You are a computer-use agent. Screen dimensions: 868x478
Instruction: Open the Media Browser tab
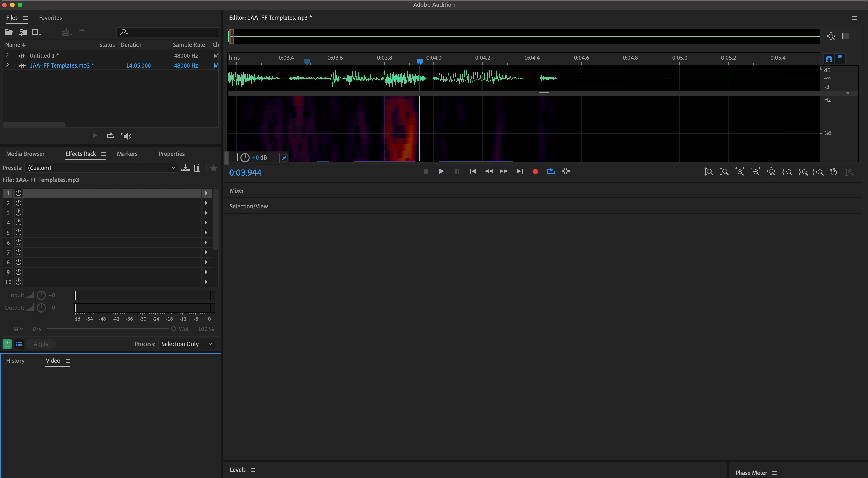pyautogui.click(x=25, y=154)
